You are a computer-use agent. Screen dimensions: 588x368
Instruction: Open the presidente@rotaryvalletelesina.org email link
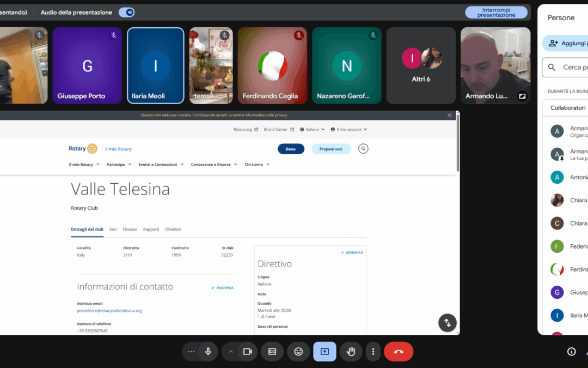coord(109,311)
